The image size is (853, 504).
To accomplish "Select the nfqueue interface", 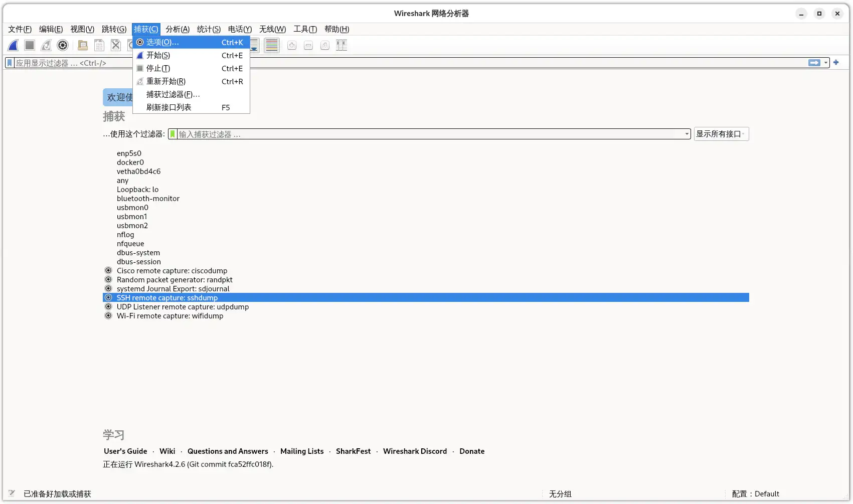I will (x=426, y=244).
